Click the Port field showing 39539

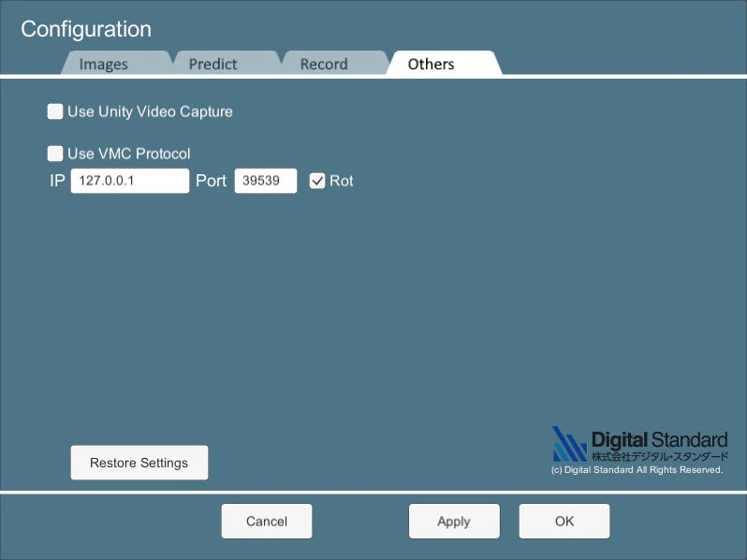click(x=266, y=181)
